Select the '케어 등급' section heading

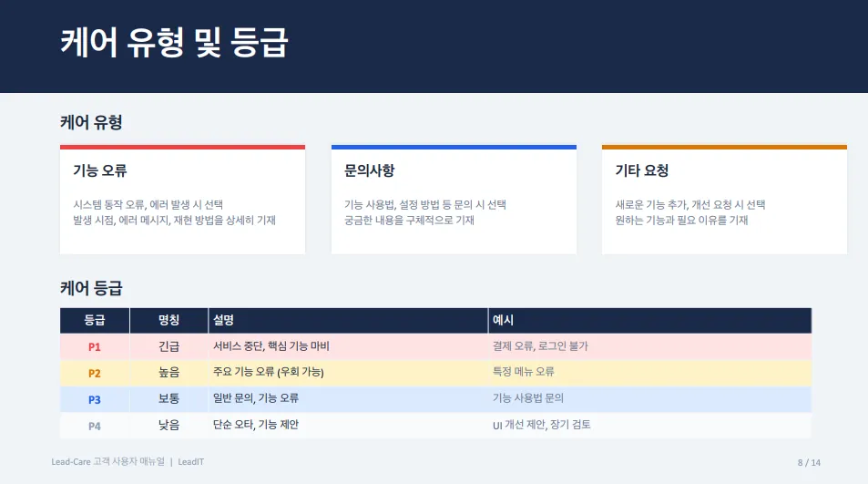coord(91,288)
